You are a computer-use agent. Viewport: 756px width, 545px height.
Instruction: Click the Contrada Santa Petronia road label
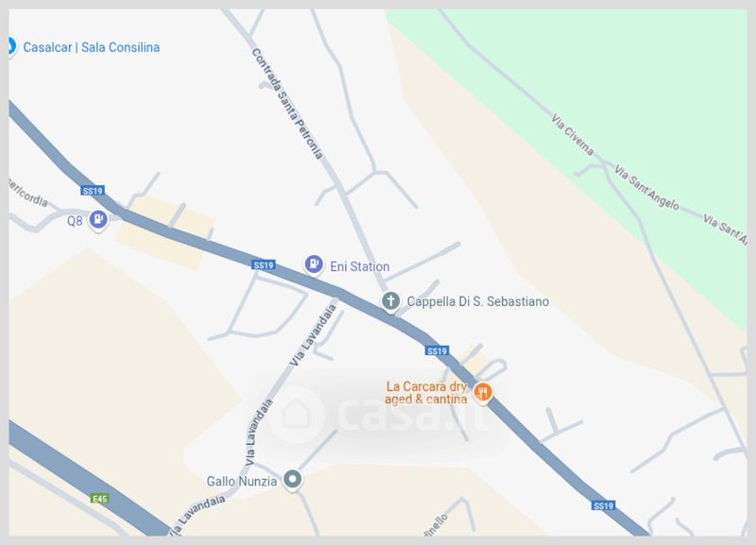(x=287, y=104)
